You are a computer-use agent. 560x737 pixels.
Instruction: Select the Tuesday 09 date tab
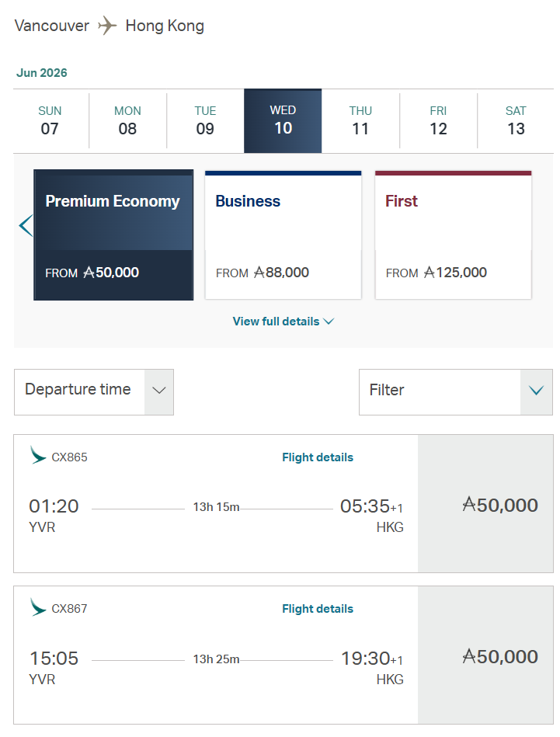[205, 120]
